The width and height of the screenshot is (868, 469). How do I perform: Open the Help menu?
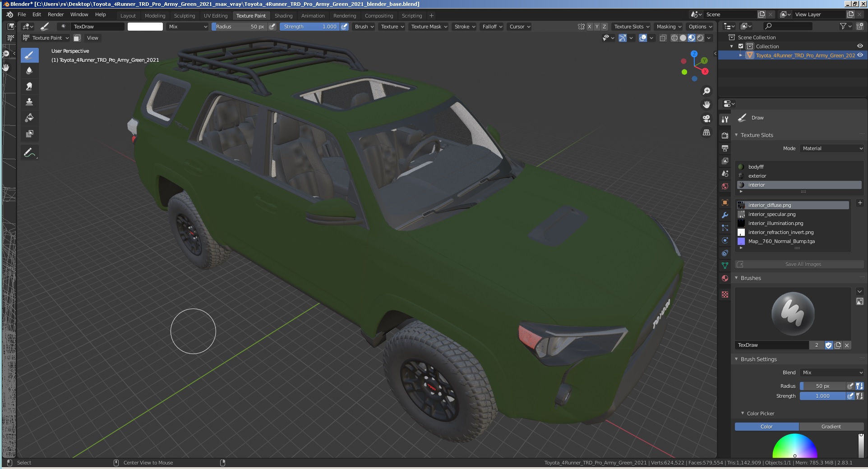pos(101,14)
